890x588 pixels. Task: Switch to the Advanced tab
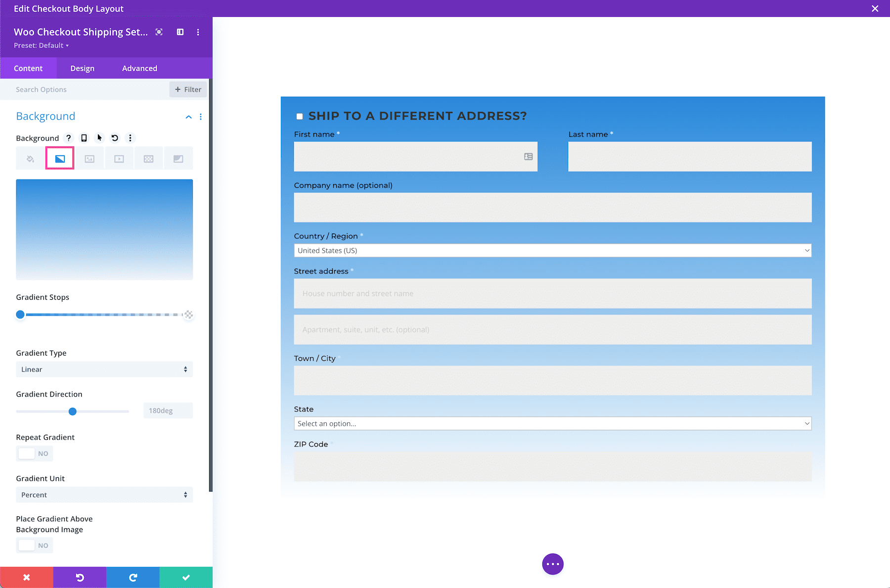click(139, 68)
